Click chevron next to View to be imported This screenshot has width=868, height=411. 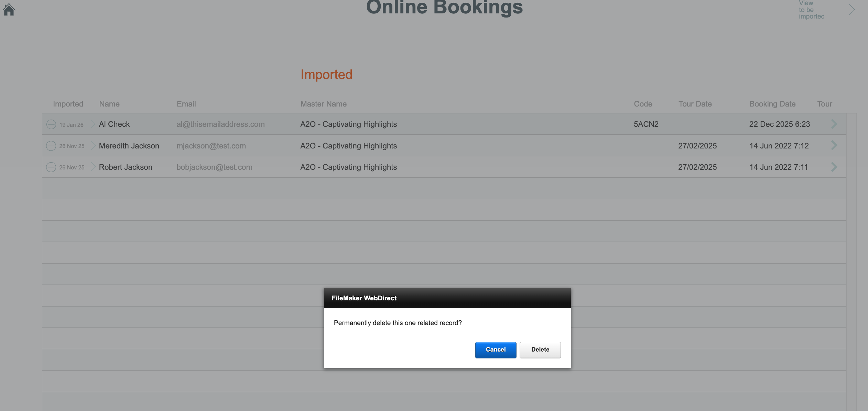tap(851, 10)
